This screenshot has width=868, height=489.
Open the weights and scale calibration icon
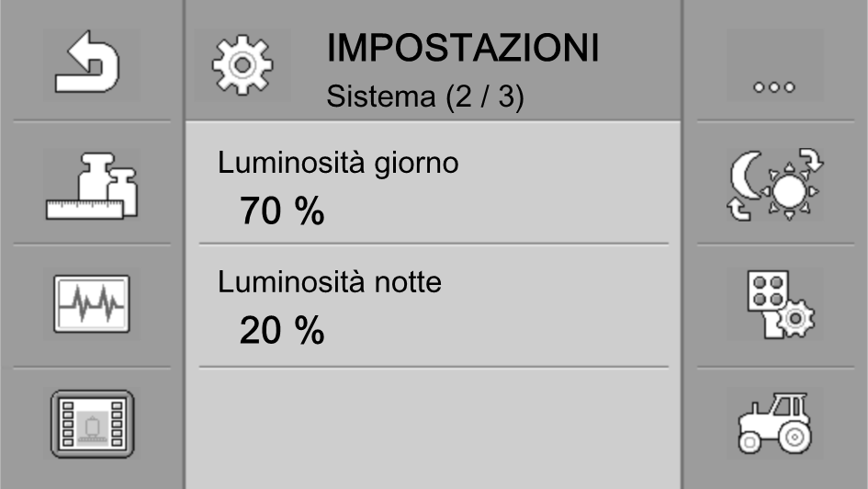(91, 187)
